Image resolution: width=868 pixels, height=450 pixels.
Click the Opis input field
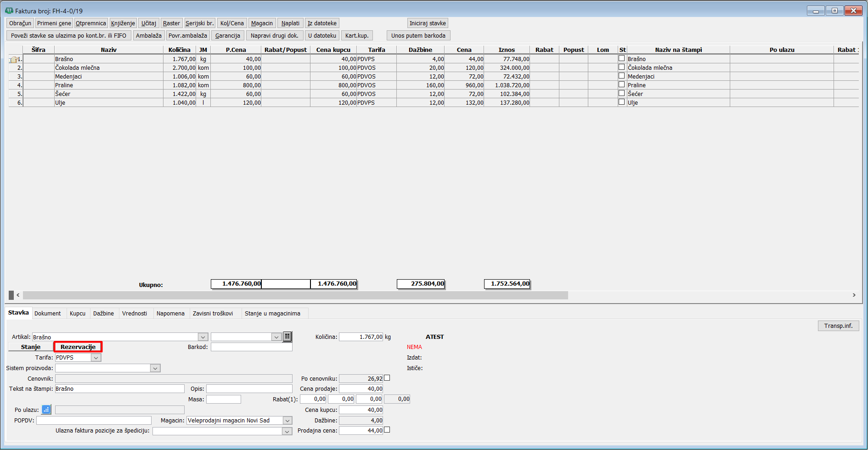[x=249, y=389]
